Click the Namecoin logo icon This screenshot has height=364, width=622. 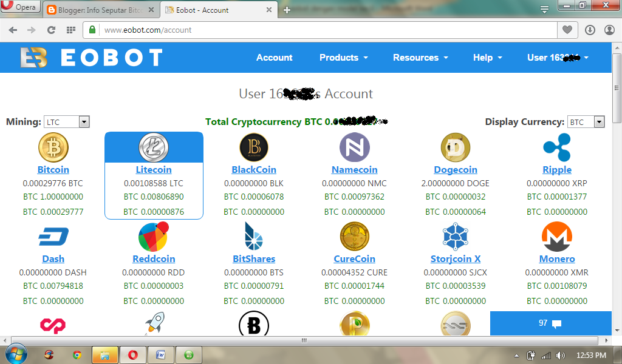click(x=355, y=147)
